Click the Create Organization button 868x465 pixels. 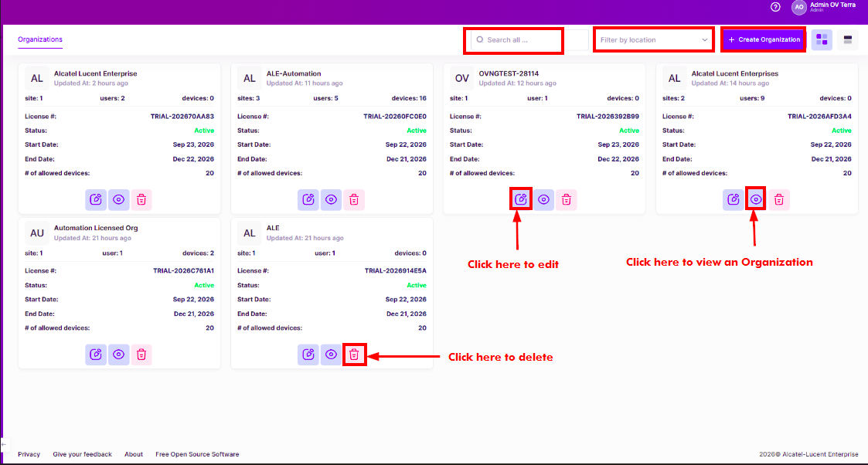pyautogui.click(x=764, y=40)
